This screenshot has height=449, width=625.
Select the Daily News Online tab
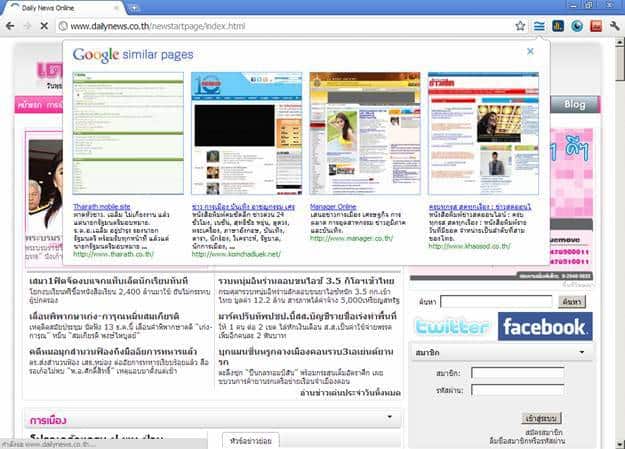tap(60, 7)
